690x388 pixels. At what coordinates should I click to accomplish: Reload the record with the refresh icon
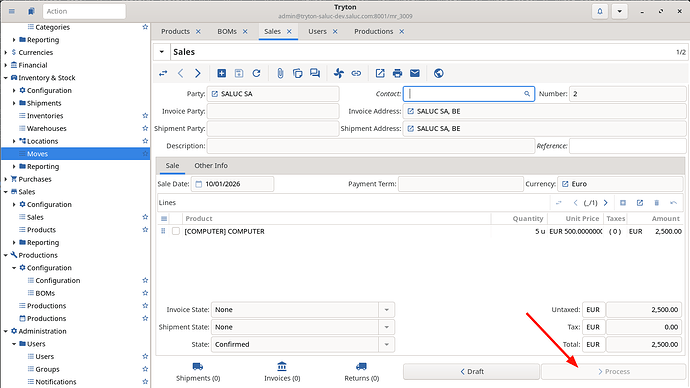[257, 73]
